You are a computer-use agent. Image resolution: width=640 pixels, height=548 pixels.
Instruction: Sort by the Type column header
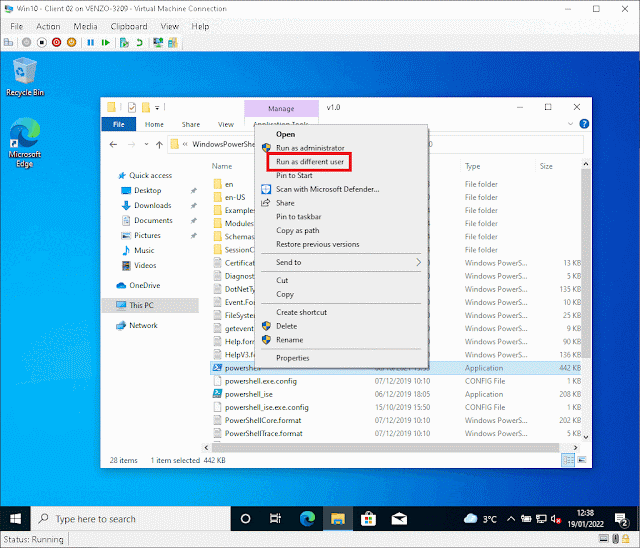[x=472, y=166]
